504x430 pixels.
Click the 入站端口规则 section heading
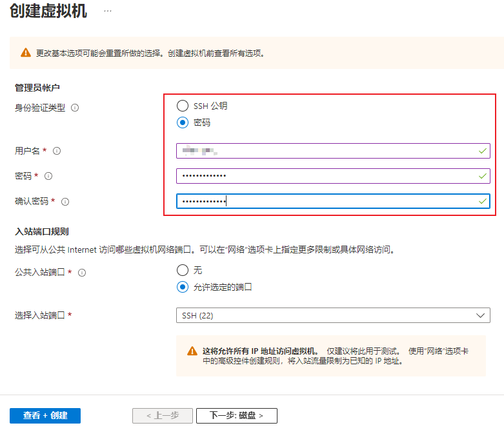(x=42, y=231)
